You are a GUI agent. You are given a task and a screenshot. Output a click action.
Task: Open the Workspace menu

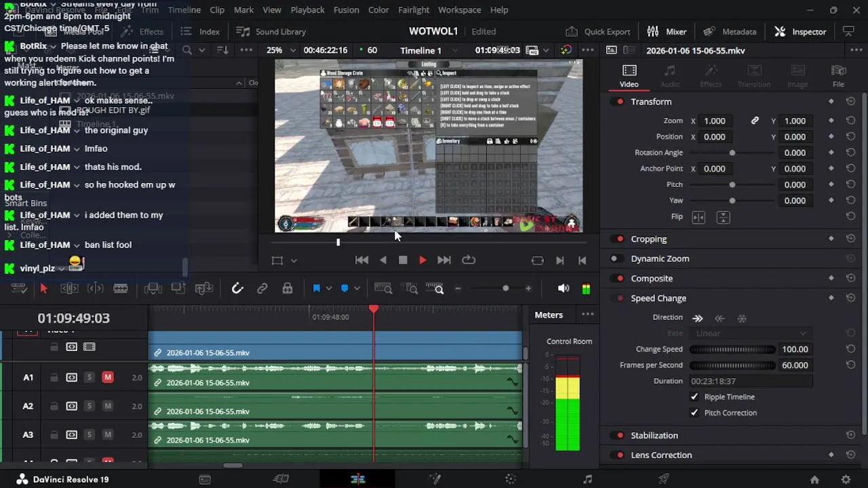click(x=459, y=10)
